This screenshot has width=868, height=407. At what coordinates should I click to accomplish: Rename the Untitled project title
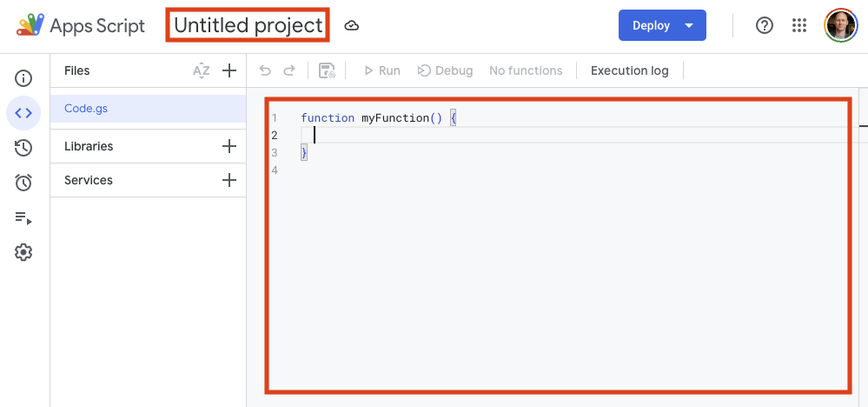point(248,25)
